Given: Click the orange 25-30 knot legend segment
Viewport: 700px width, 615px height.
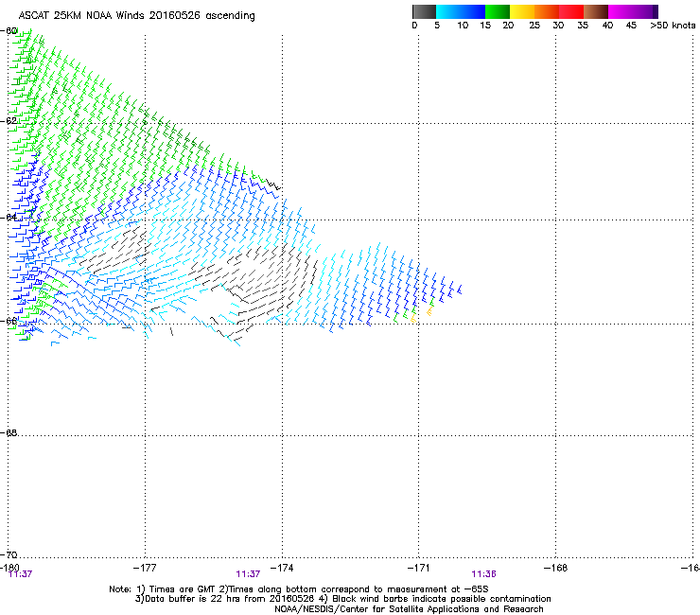Looking at the screenshot, I should tap(547, 11).
